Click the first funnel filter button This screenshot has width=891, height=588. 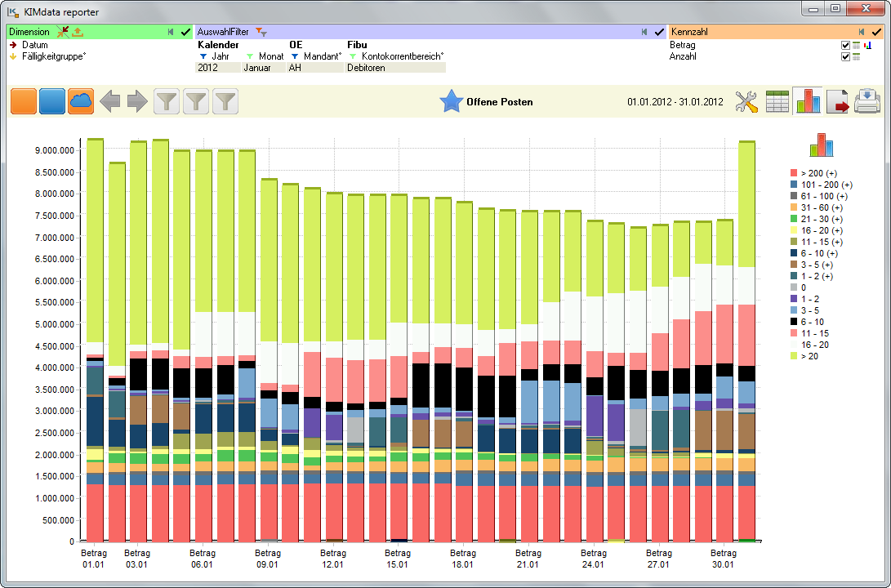[x=167, y=101]
